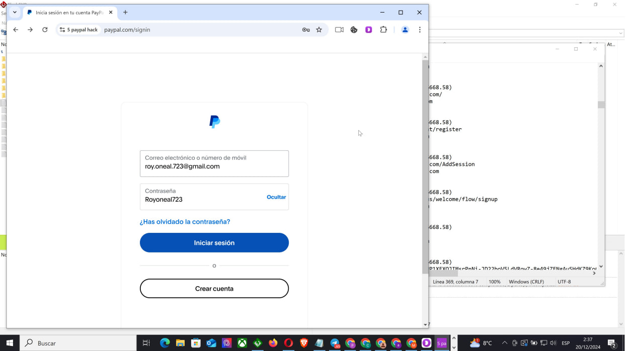The width and height of the screenshot is (644, 351).
Task: Reload the PayPal sign-in page
Action: [x=45, y=30]
